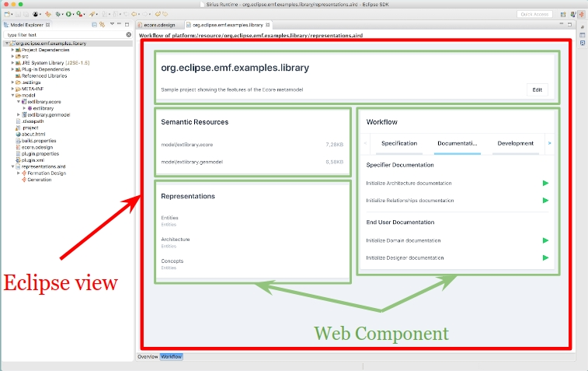Clear the Model Explorer filter text
Viewport: 588px width, 371px height.
pyautogui.click(x=129, y=34)
